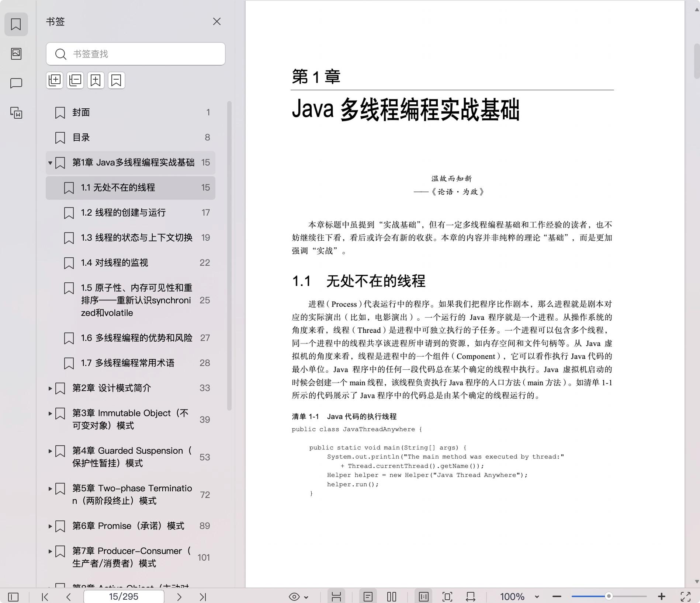Click the scroll up arrow of document
Screen dimensions: 700x603
(697, 10)
